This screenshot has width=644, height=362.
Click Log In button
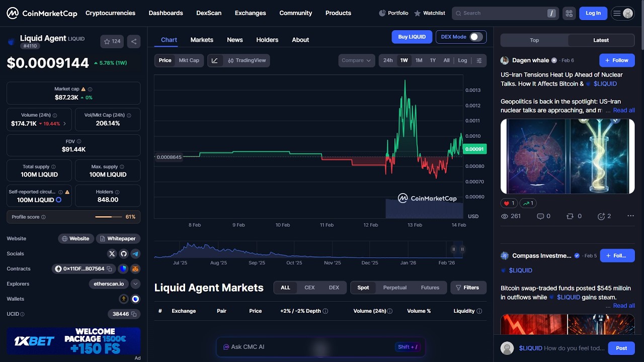(593, 13)
